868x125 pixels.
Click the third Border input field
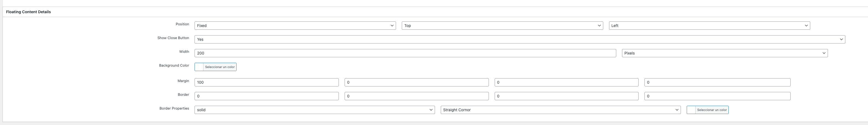point(567,96)
